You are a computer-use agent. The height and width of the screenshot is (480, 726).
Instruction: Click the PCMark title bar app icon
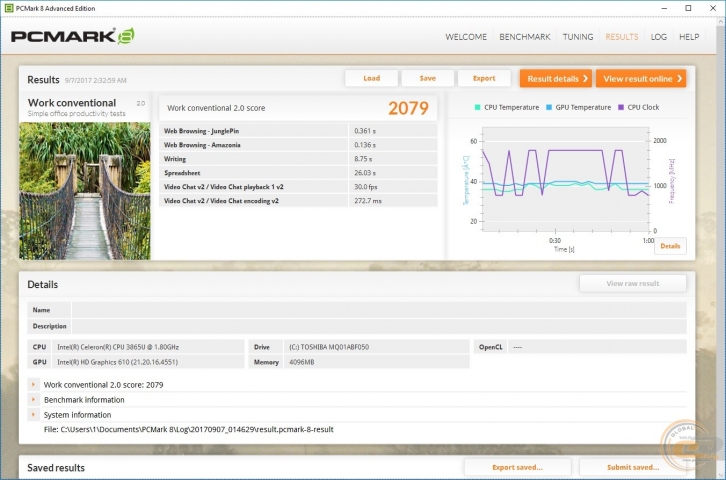tap(8, 8)
